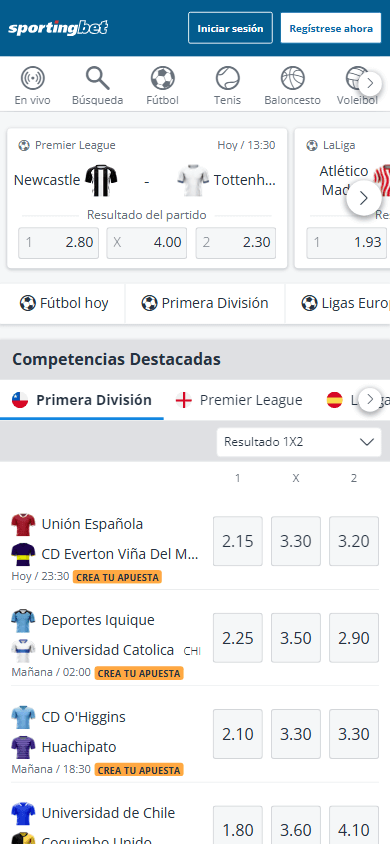Click the Newcastle striped jersey icon
Viewport: 390px width, 844px height.
click(x=101, y=180)
